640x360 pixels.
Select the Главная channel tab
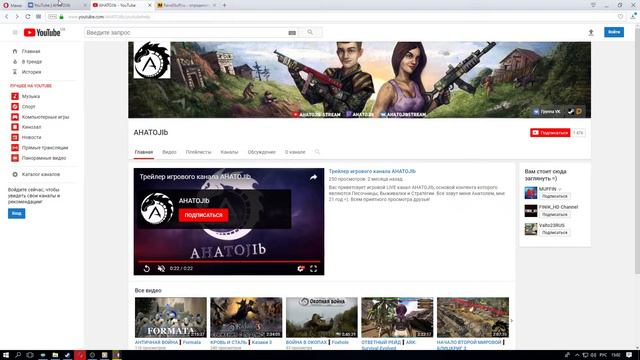[144, 152]
